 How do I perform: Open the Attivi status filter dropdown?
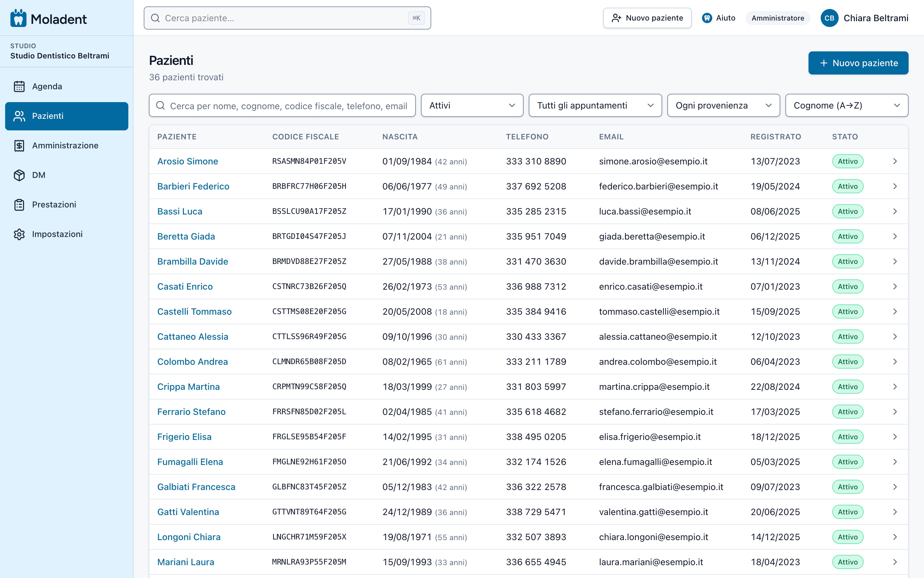472,106
